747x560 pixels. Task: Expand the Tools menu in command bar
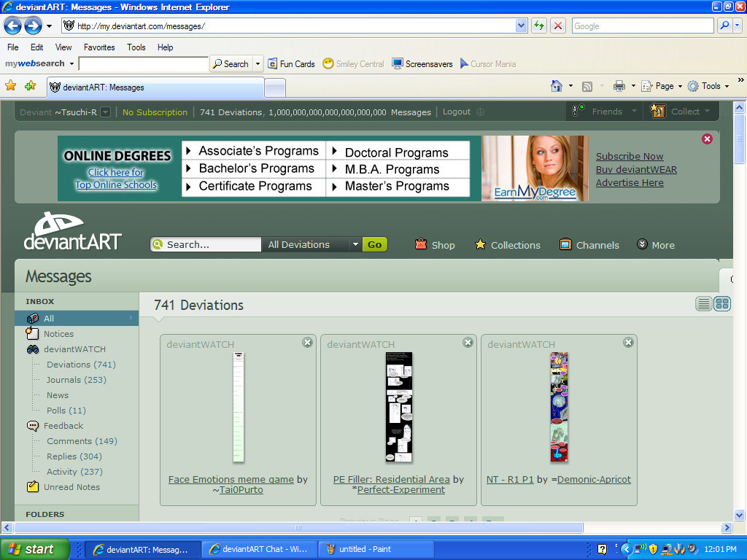pyautogui.click(x=708, y=86)
